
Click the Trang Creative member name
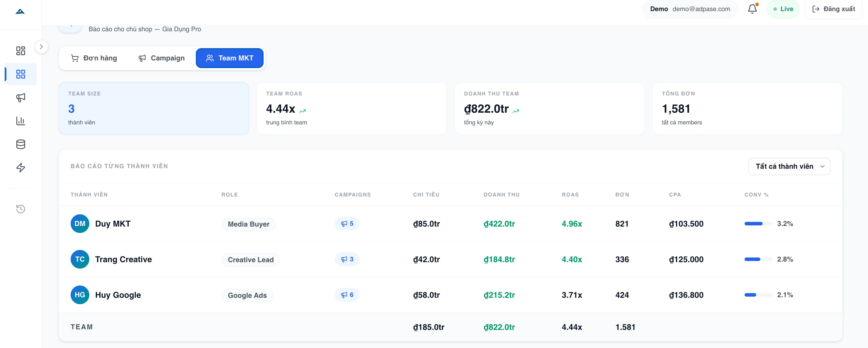click(123, 259)
